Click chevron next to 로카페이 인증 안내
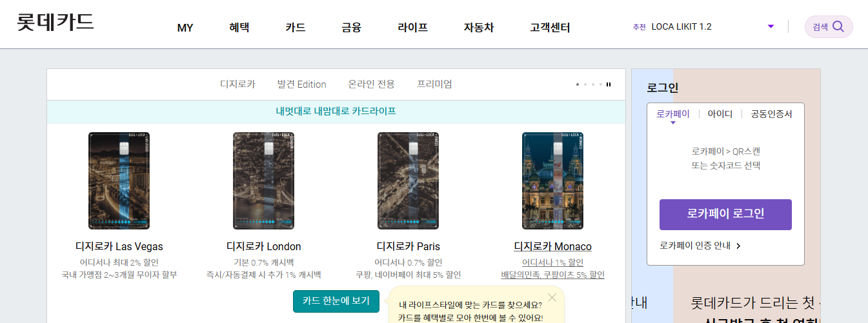This screenshot has width=868, height=323. pos(738,246)
